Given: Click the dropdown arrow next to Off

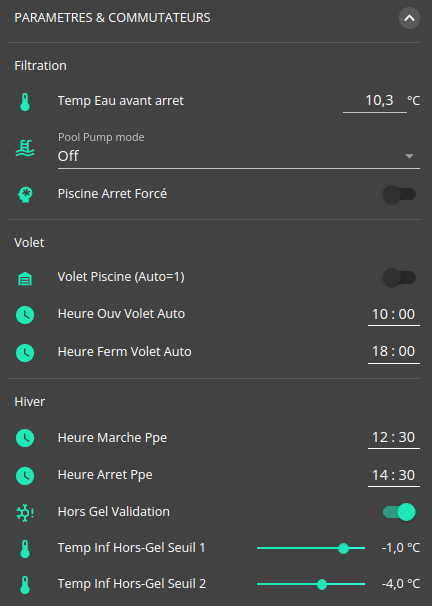Looking at the screenshot, I should [409, 156].
